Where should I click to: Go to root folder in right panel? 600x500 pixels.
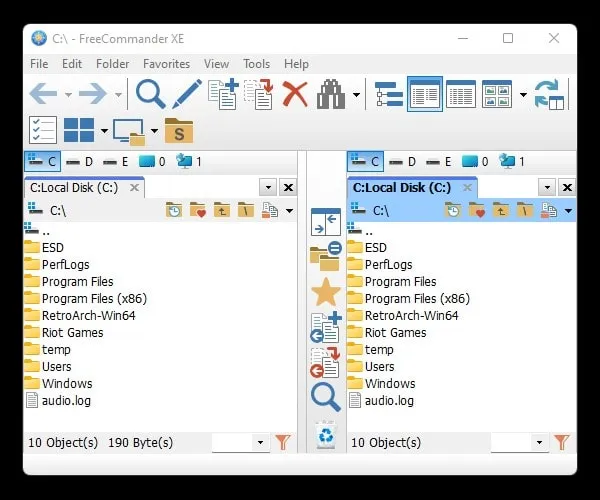(x=525, y=210)
